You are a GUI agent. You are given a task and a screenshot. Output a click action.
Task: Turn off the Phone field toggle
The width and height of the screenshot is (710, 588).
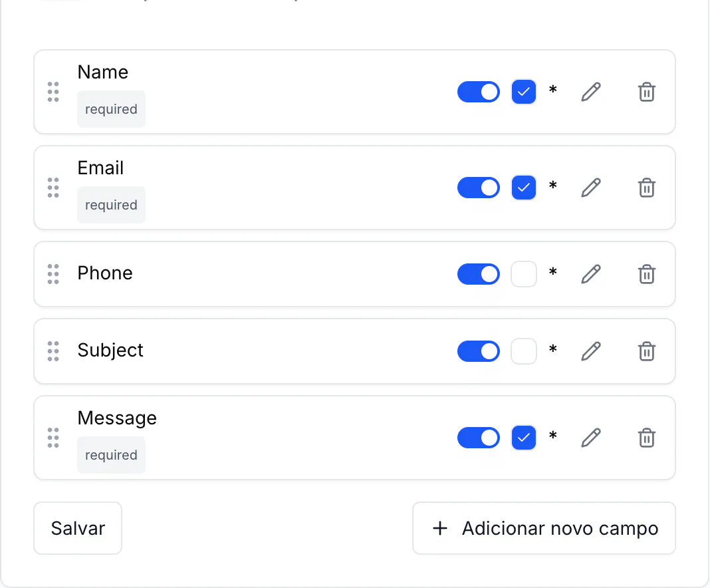click(479, 274)
